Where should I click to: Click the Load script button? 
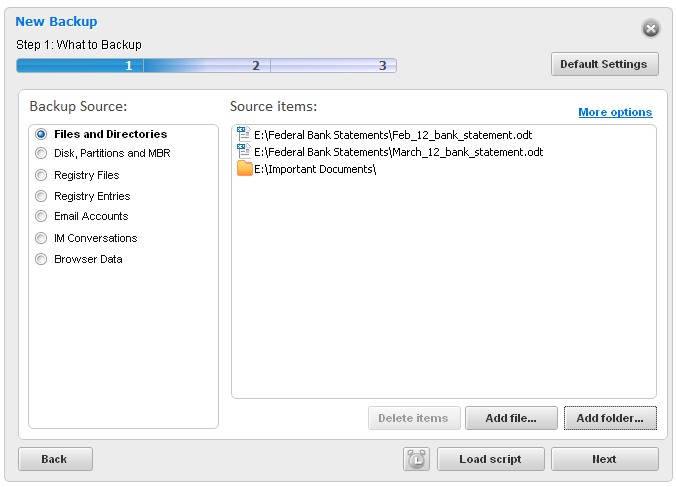[491, 459]
